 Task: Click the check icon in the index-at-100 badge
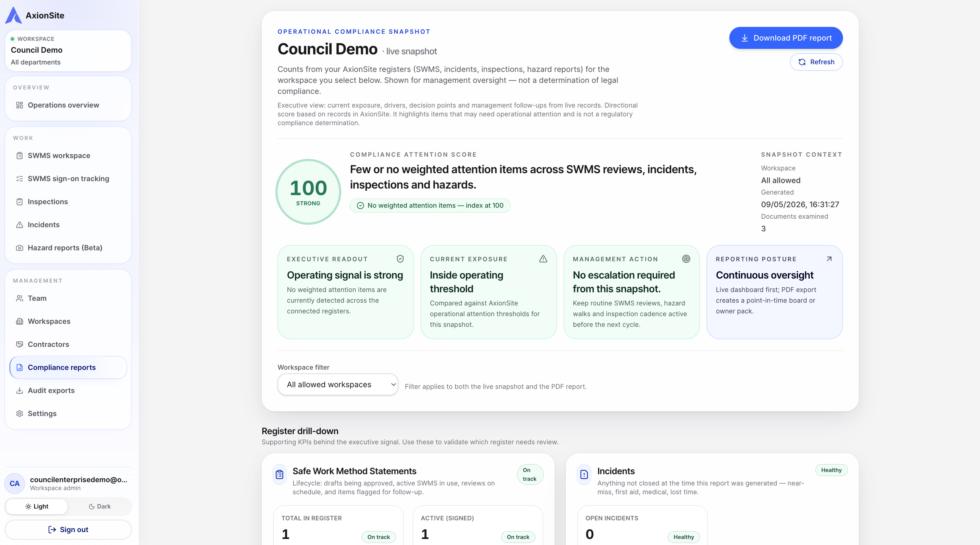(360, 206)
